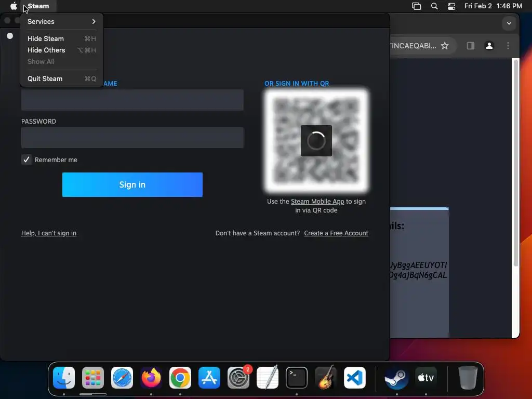
Task: Click the date and time in menu bar
Action: [x=493, y=6]
